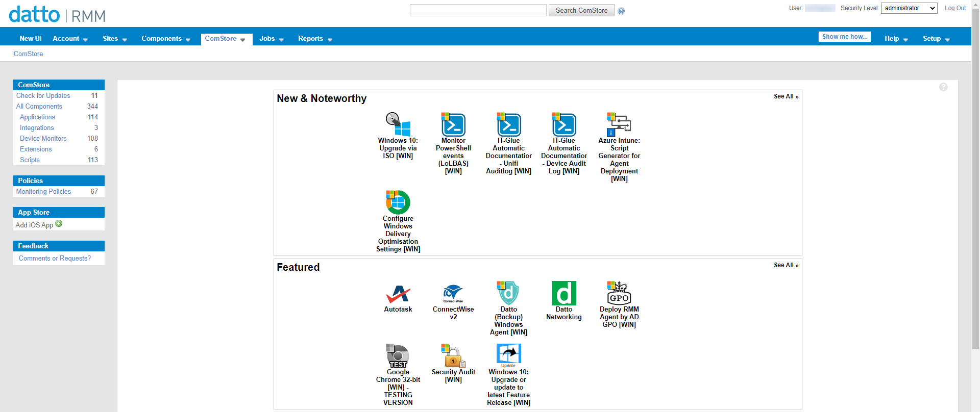Open Datto (Backup) Windows Agent icon
The width and height of the screenshot is (980, 412).
point(508,293)
